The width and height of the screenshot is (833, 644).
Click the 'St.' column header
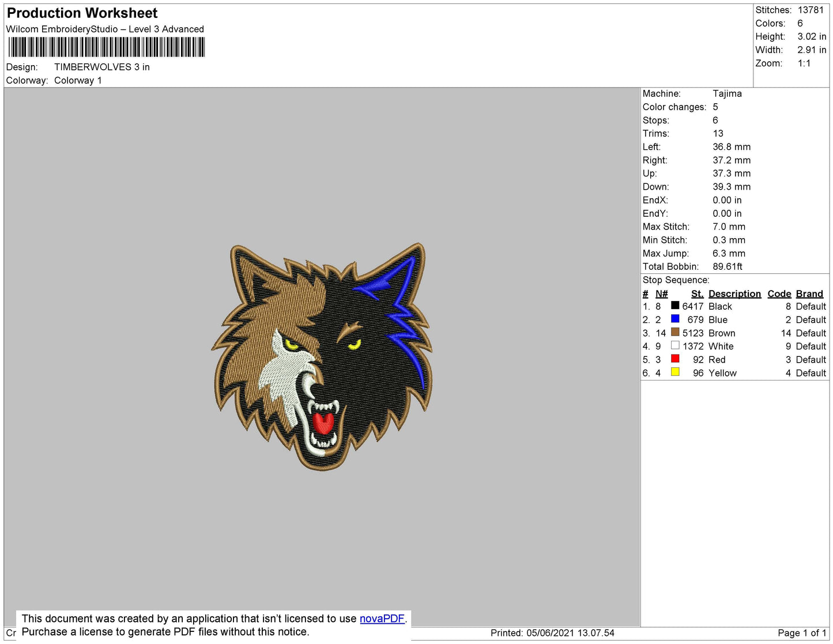(697, 294)
